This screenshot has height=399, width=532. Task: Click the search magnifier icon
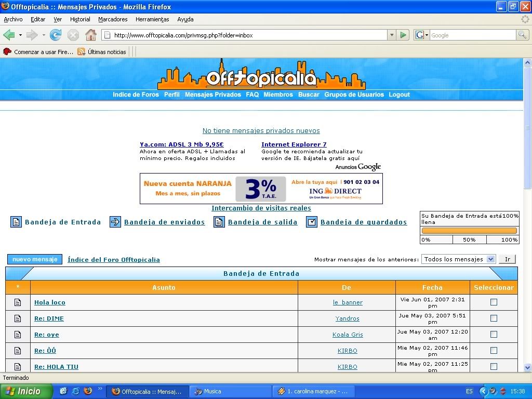[x=522, y=35]
